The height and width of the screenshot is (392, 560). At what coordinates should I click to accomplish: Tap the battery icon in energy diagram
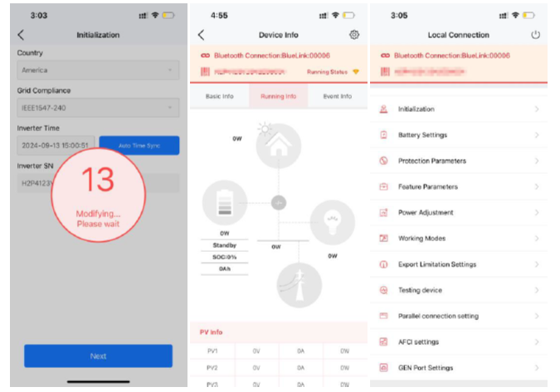coord(225,202)
